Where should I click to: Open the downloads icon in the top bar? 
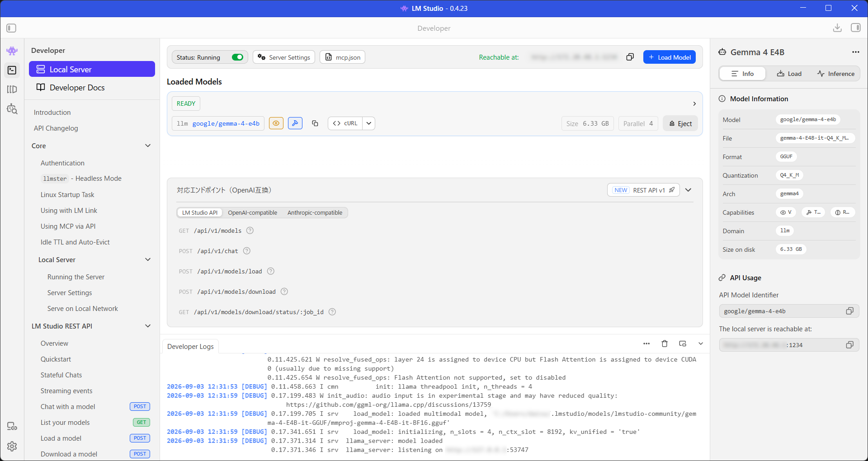pyautogui.click(x=837, y=28)
